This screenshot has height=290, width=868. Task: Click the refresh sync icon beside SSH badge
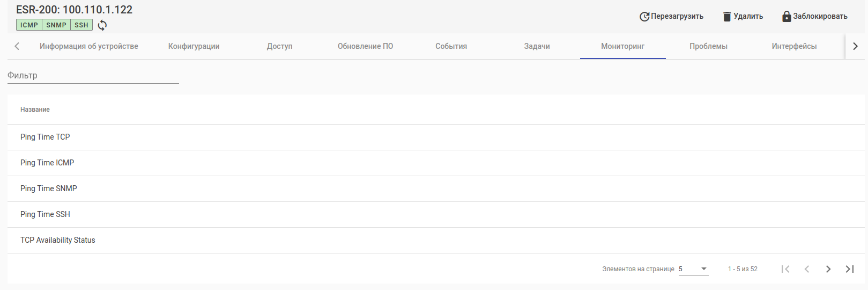[x=102, y=25]
